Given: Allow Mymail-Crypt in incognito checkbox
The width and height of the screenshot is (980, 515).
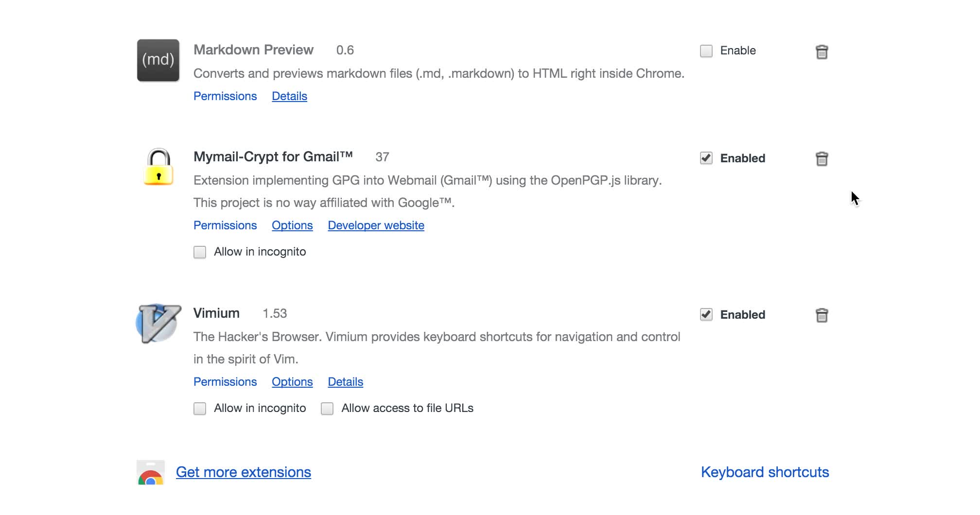Looking at the screenshot, I should click(200, 252).
